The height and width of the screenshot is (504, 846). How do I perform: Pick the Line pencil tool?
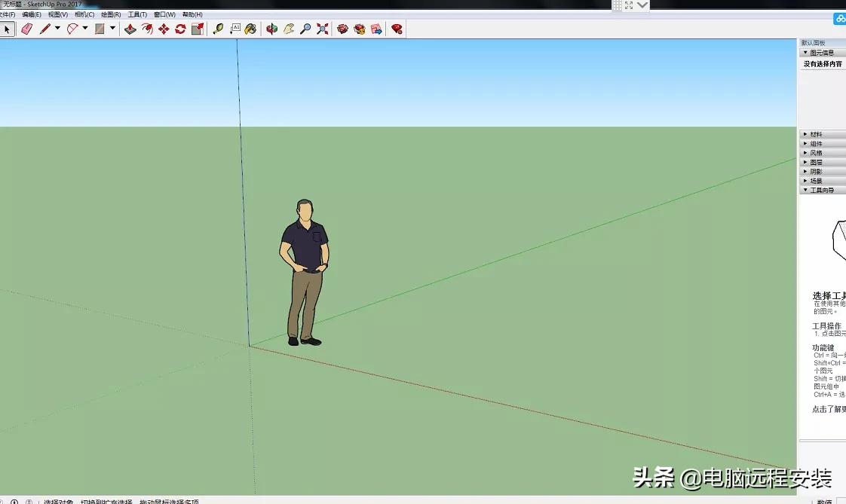pyautogui.click(x=45, y=29)
